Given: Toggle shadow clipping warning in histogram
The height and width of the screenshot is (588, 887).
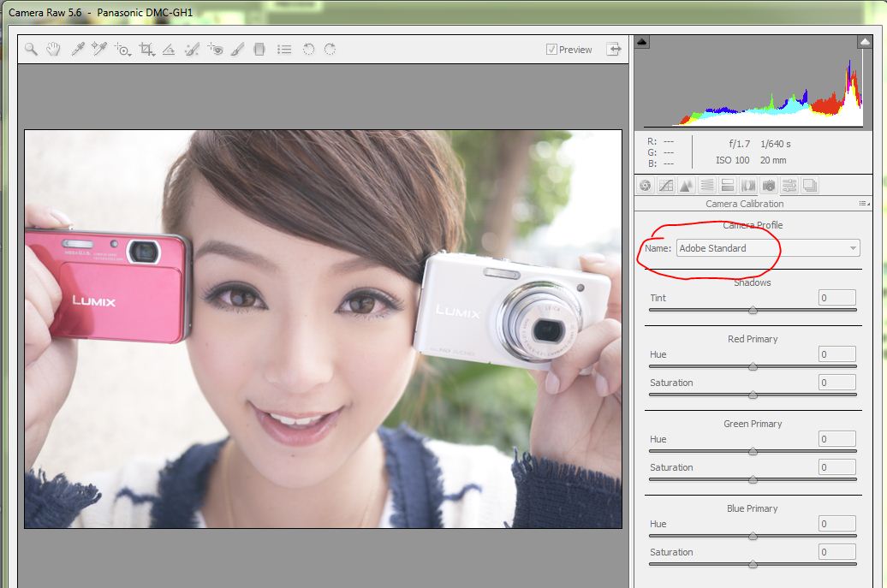Looking at the screenshot, I should coord(642,42).
